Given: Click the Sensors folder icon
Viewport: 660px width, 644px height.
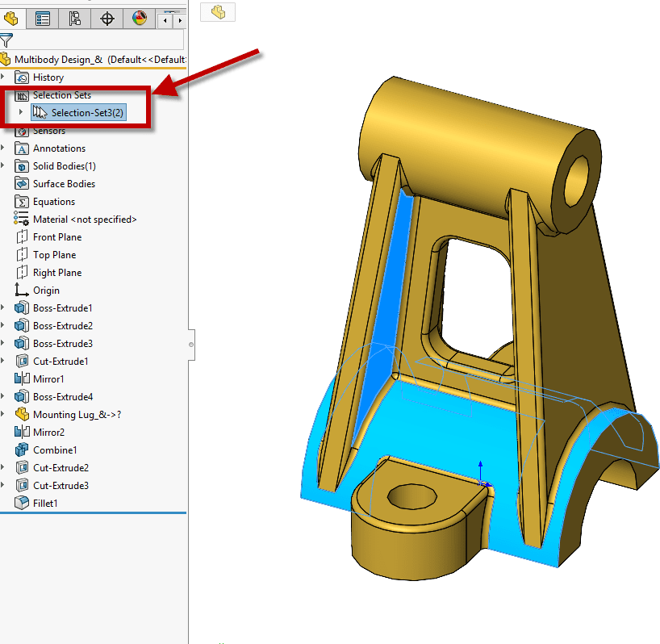Looking at the screenshot, I should coord(22,131).
